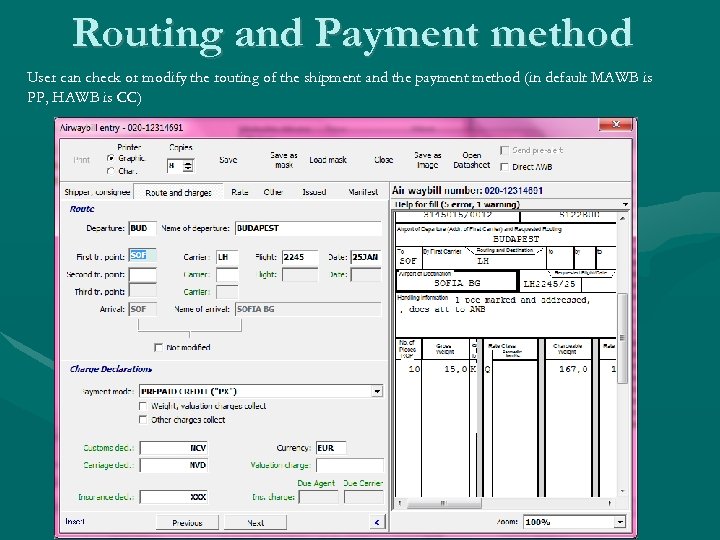Click the Copies number field
720x540 pixels.
(x=174, y=166)
